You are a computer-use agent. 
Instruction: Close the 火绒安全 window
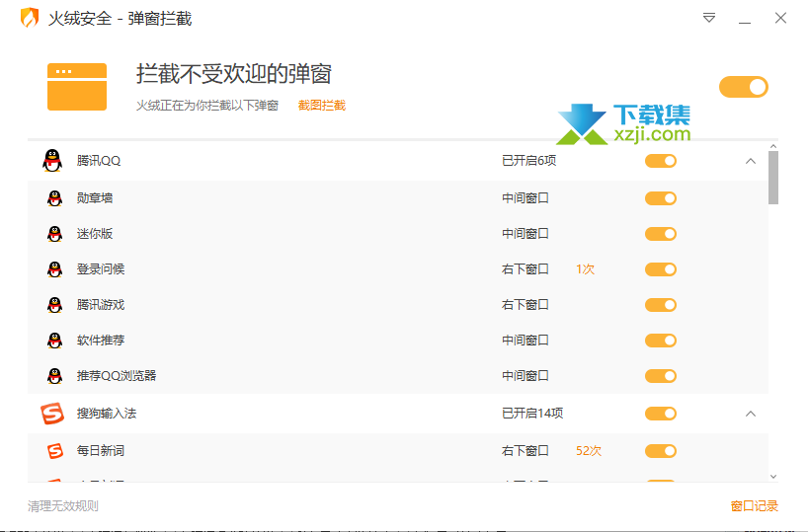coord(780,18)
